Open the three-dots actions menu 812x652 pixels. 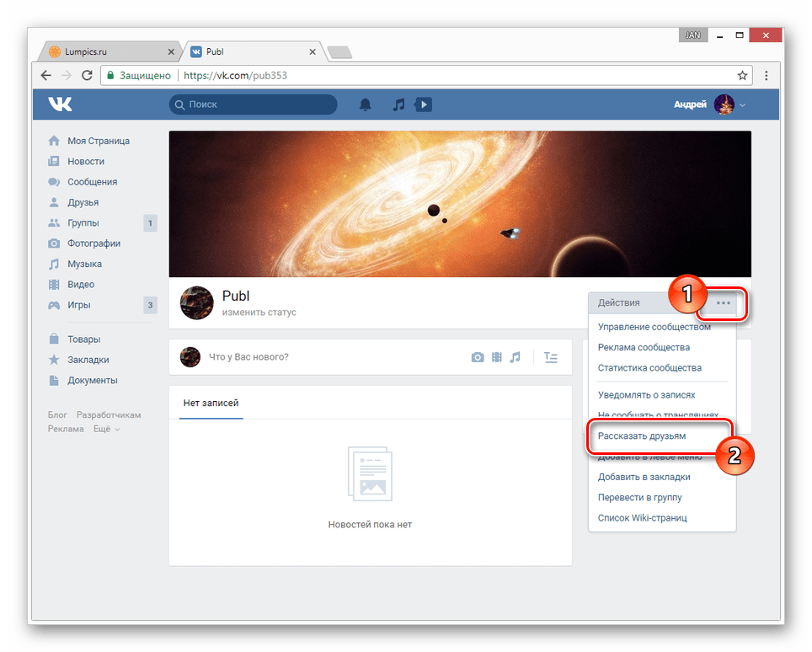pyautogui.click(x=724, y=303)
